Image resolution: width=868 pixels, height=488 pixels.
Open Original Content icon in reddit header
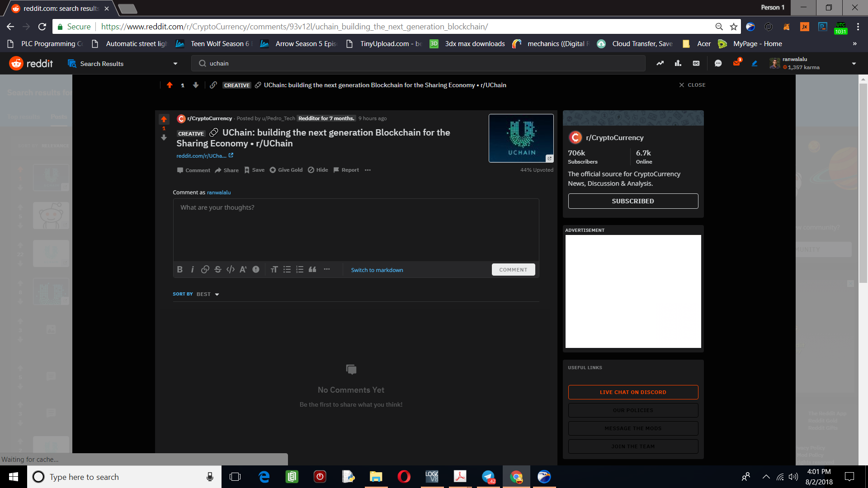(x=696, y=63)
